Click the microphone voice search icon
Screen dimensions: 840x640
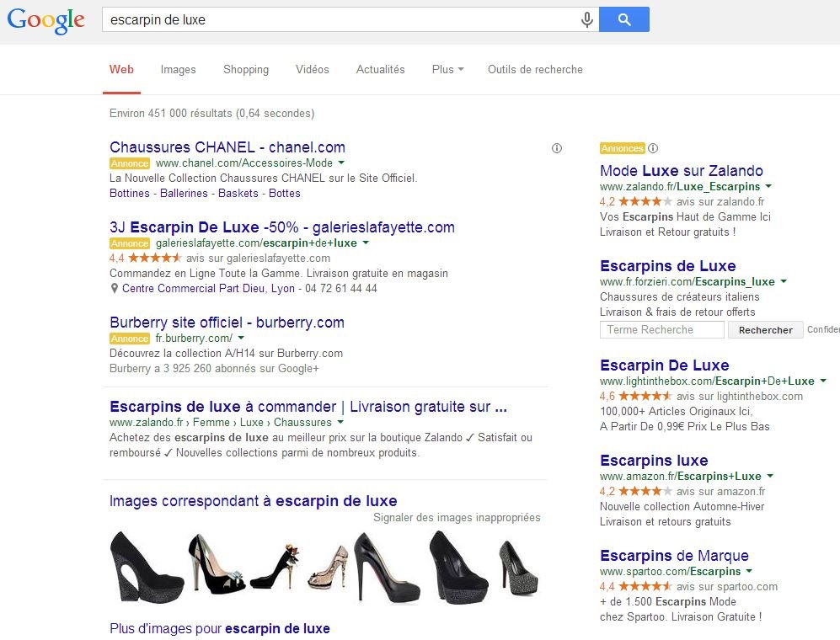587,20
